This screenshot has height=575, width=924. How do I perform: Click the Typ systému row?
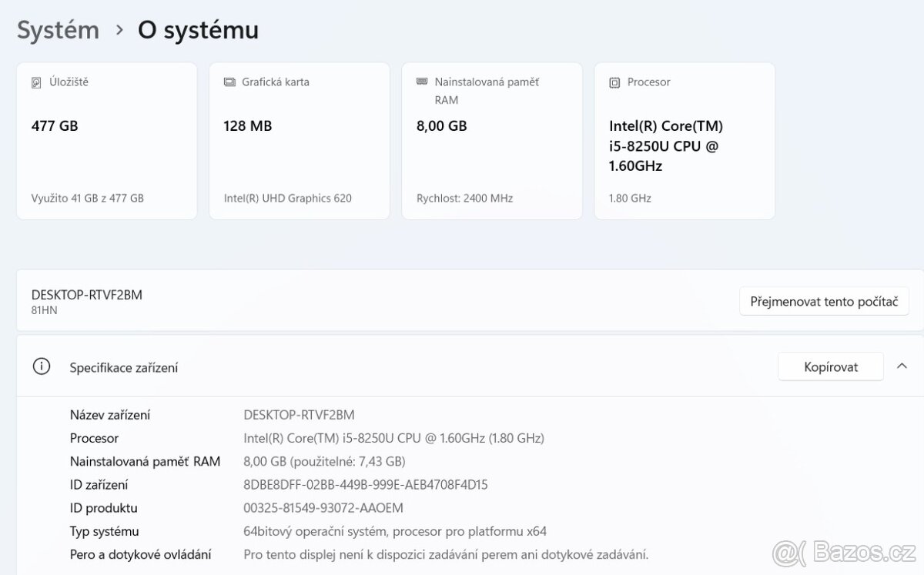[308, 531]
